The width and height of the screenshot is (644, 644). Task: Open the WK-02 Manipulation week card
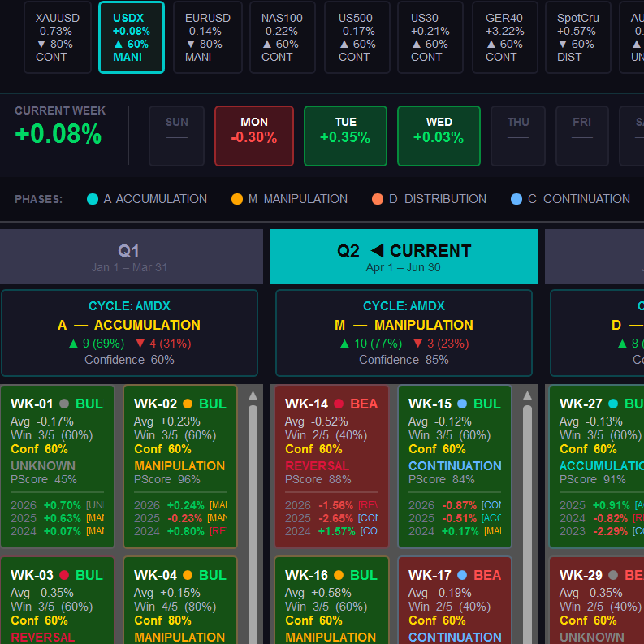[180, 467]
